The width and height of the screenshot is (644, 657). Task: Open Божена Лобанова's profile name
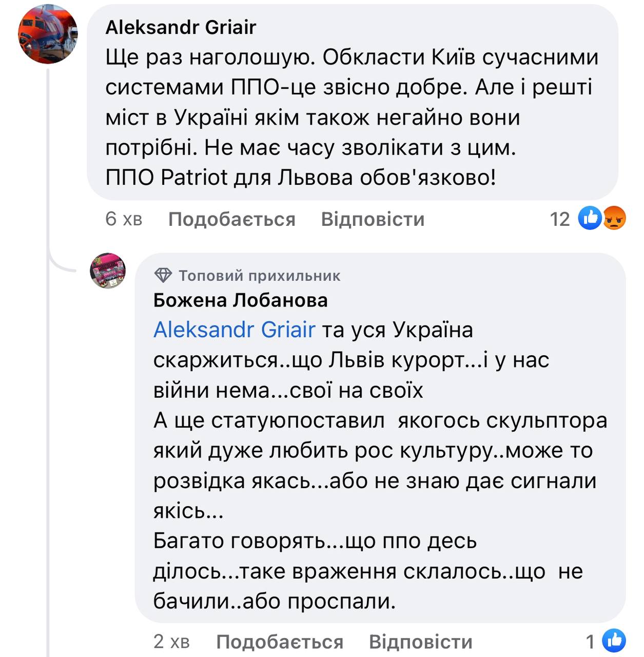[240, 300]
